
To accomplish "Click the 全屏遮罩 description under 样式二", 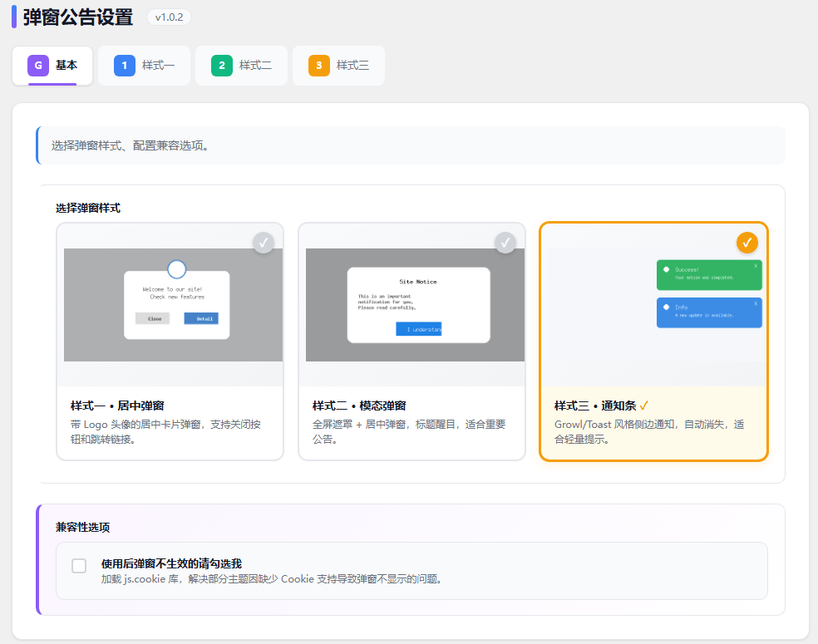I will click(409, 432).
